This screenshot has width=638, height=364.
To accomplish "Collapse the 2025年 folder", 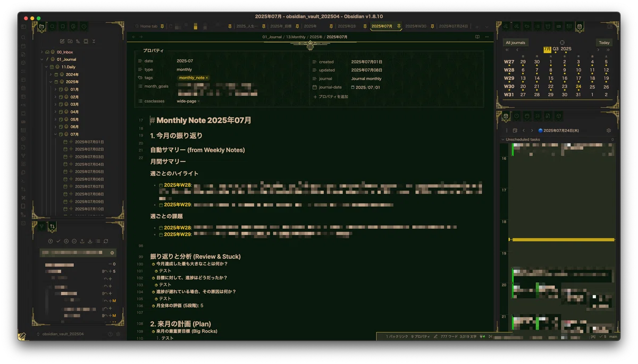I will pyautogui.click(x=51, y=82).
